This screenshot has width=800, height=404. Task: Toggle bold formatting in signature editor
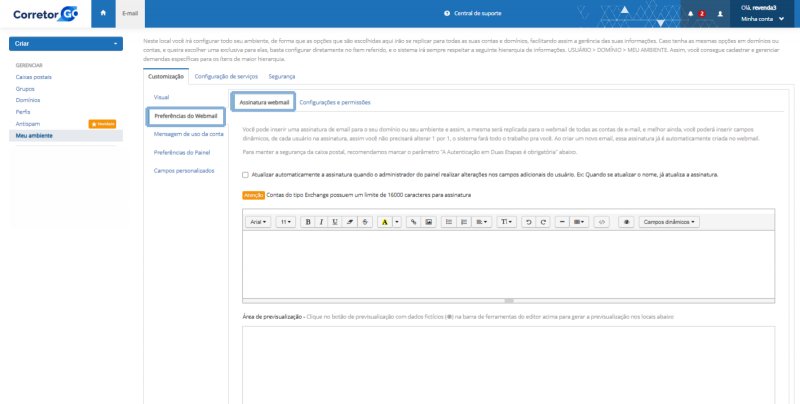point(308,222)
